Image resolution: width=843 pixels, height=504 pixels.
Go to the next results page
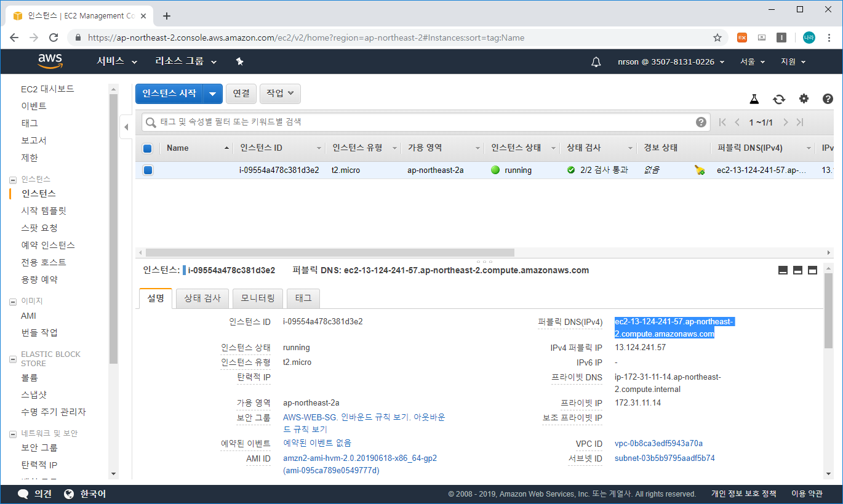pyautogui.click(x=785, y=122)
